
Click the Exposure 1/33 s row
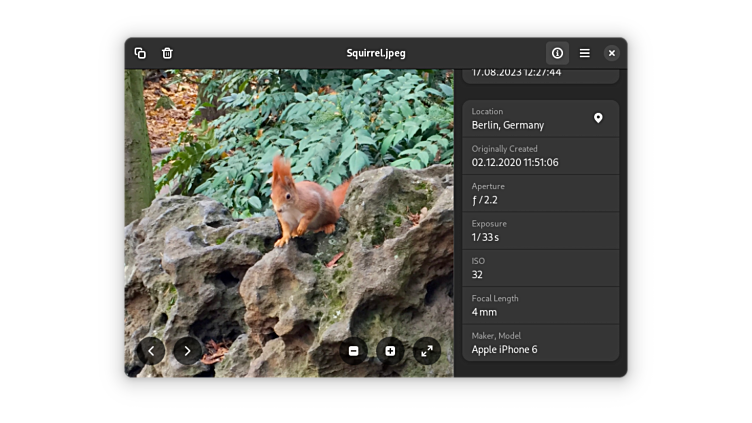tap(540, 231)
